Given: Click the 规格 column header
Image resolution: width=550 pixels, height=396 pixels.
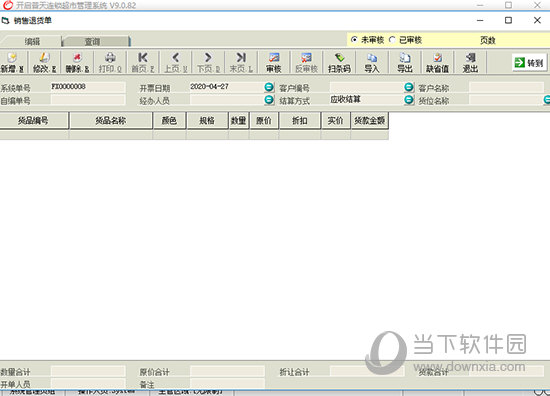Looking at the screenshot, I should pos(207,121).
